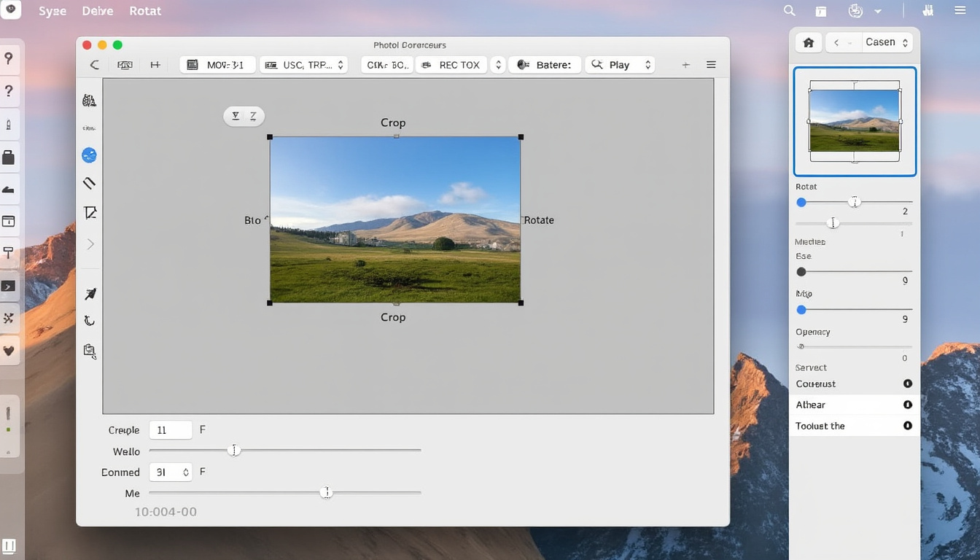Click the terminal-like icon in the left dock
The image size is (980, 560).
point(8,287)
